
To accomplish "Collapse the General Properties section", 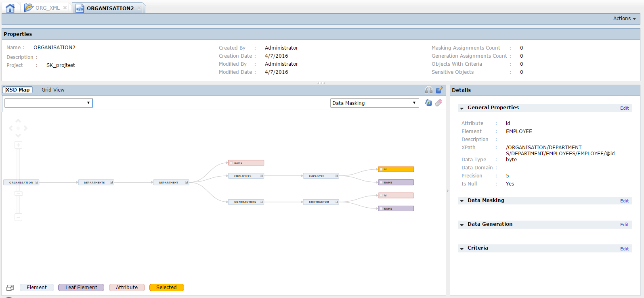I will (x=462, y=108).
